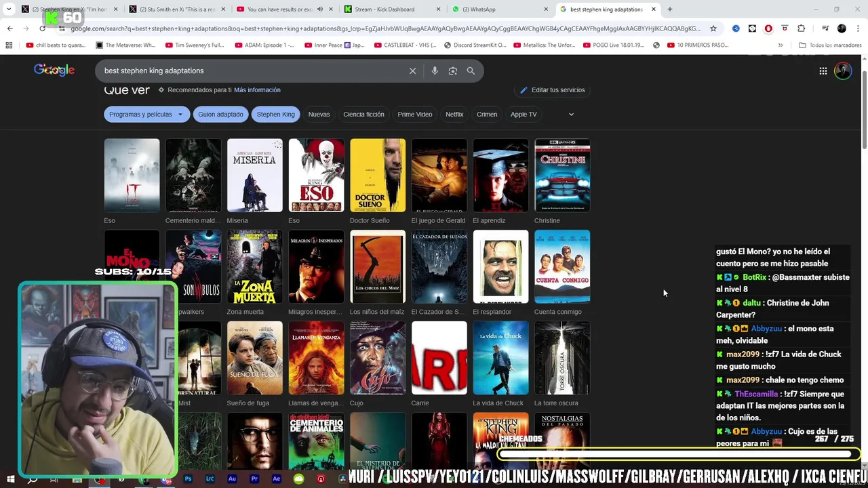Open Doctor Sueño movie poster
Viewport: 868px width, 488px height.
pos(378,176)
